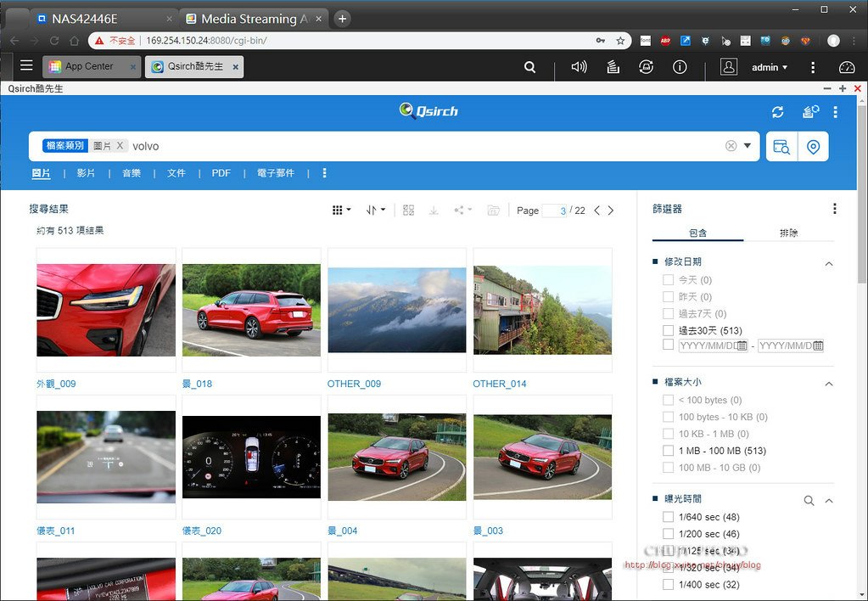Check the 10 KB - 1 MB size filter
This screenshot has width=868, height=601.
(x=668, y=433)
